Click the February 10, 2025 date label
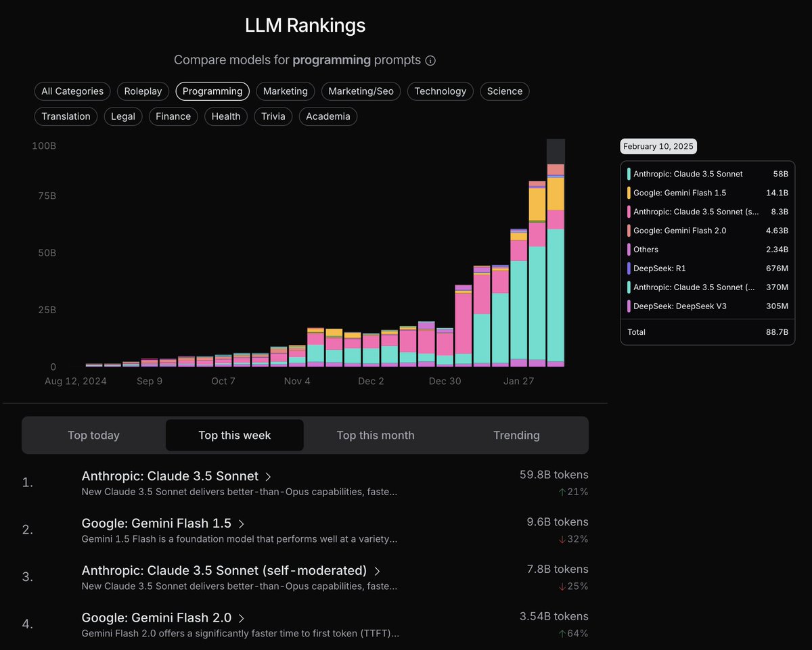This screenshot has width=812, height=650. click(x=658, y=146)
